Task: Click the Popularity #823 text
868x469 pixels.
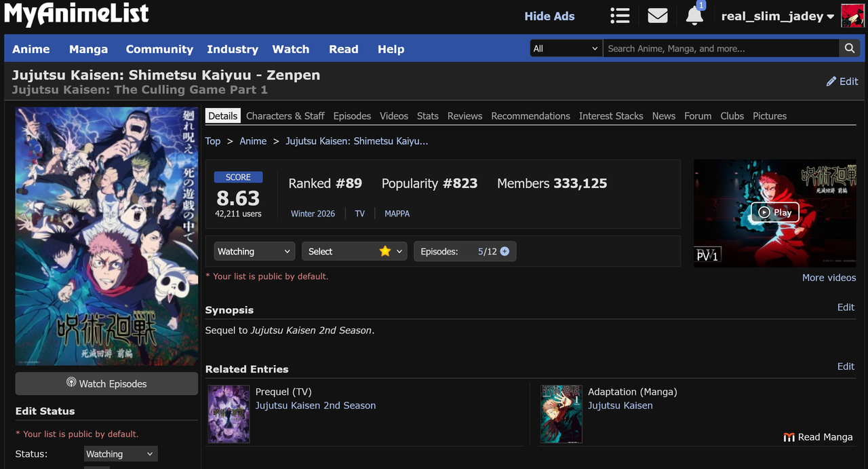Action: tap(430, 183)
